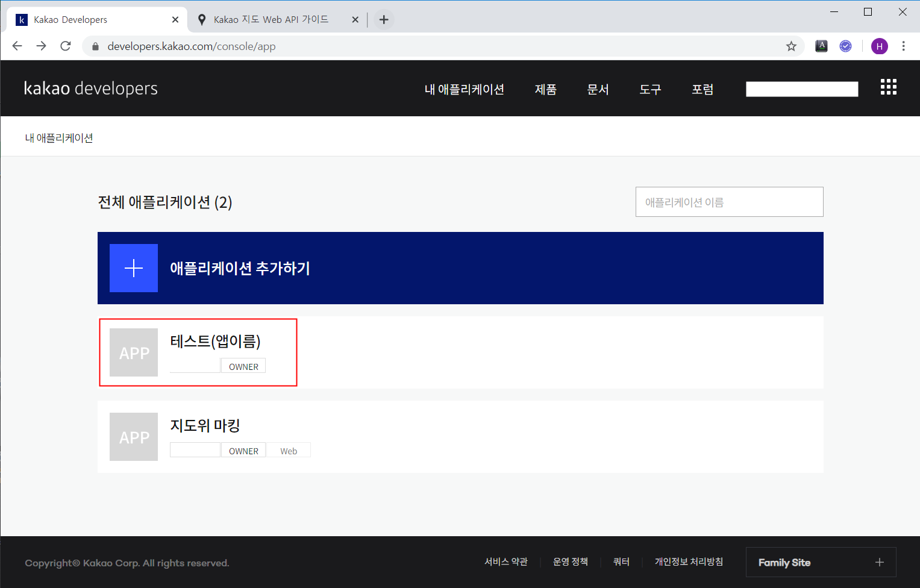The height and width of the screenshot is (588, 920).
Task: Open 제품 navigation menu
Action: [x=546, y=89]
